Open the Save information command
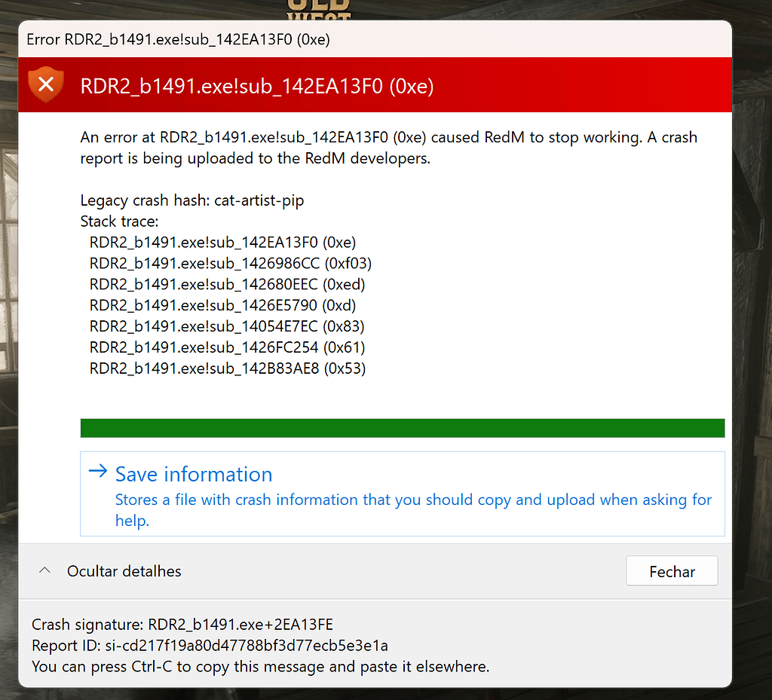Image resolution: width=772 pixels, height=700 pixels. 193,475
